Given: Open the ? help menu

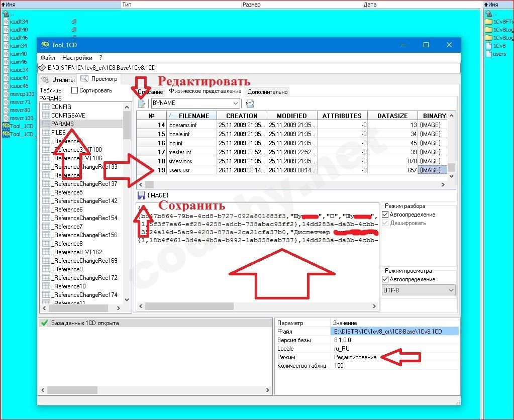Looking at the screenshot, I should pos(100,58).
